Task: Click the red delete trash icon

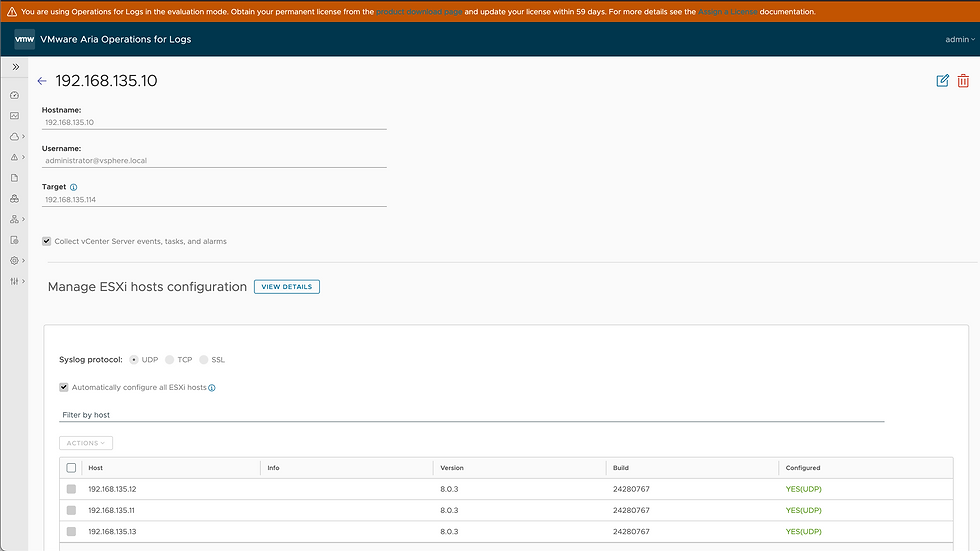Action: coord(963,81)
